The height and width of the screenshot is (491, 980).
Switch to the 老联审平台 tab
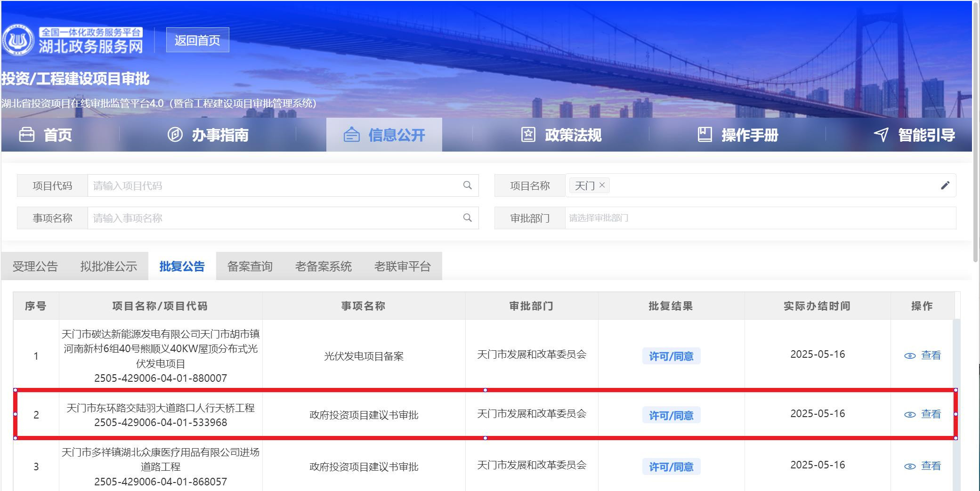[x=403, y=266]
